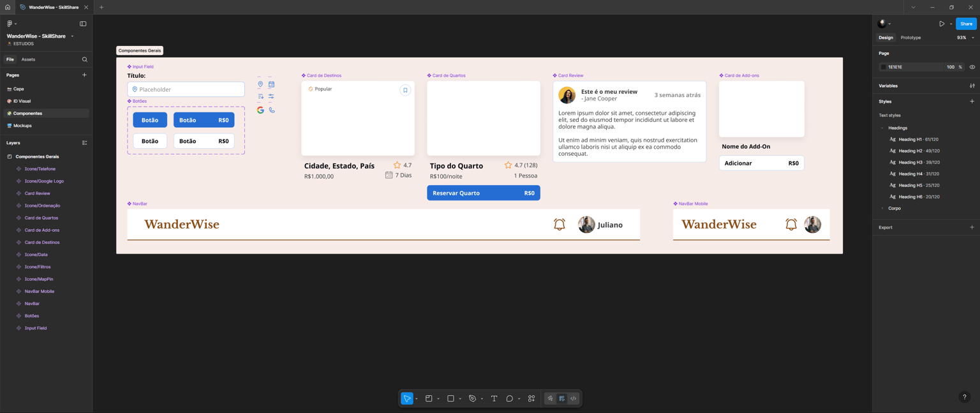The width and height of the screenshot is (980, 413).
Task: Switch to the Assets tab
Action: [28, 59]
